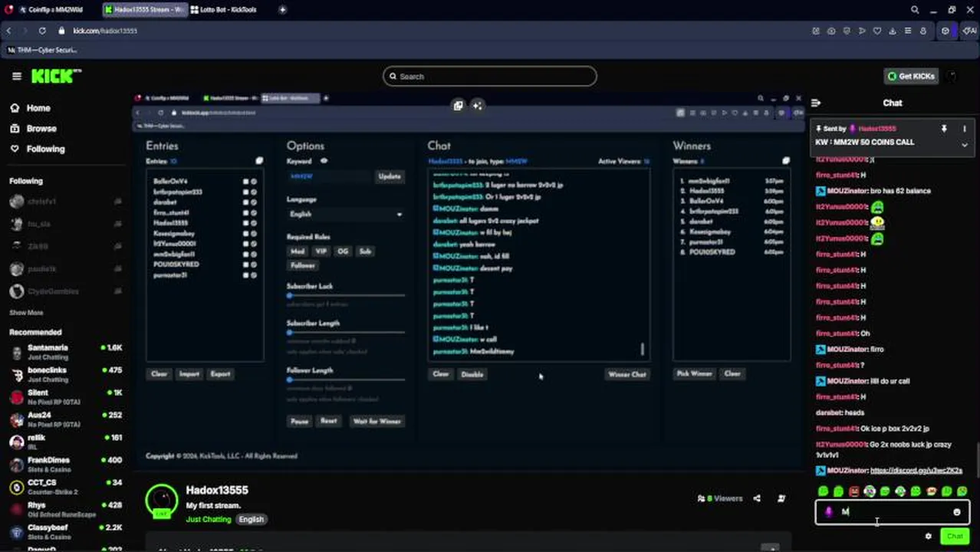980x552 pixels.
Task: Click browser search magnifier icon
Action: pos(915,9)
